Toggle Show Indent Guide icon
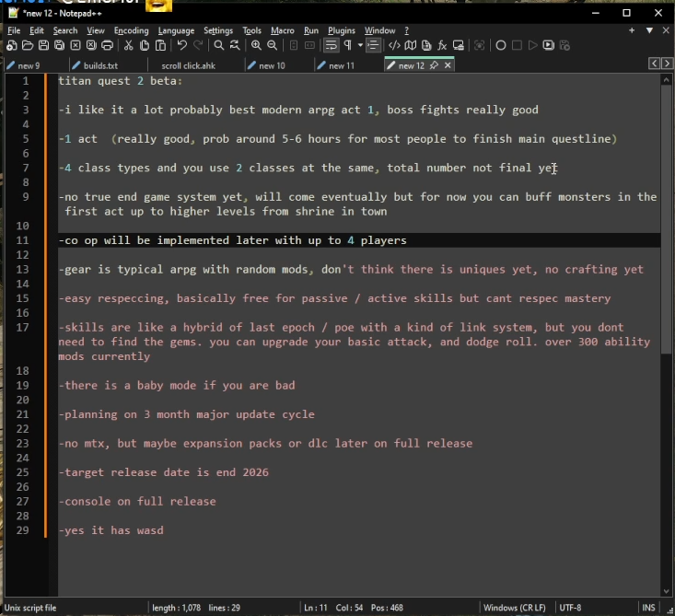 (373, 45)
